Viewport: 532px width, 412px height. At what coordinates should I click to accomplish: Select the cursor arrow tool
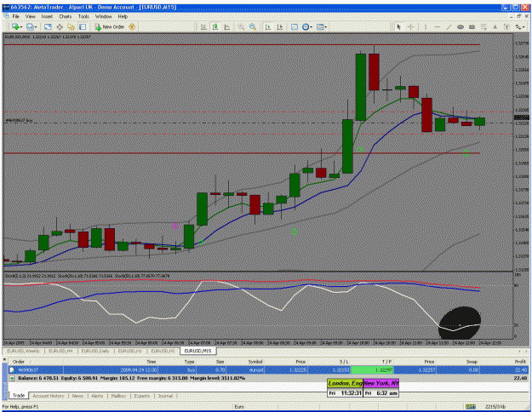[399, 26]
